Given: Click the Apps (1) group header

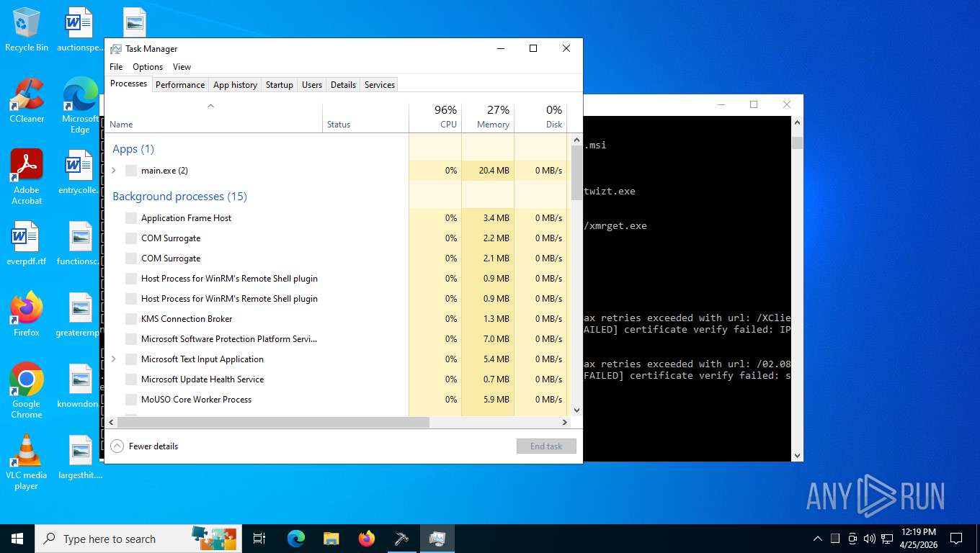Looking at the screenshot, I should 133,149.
